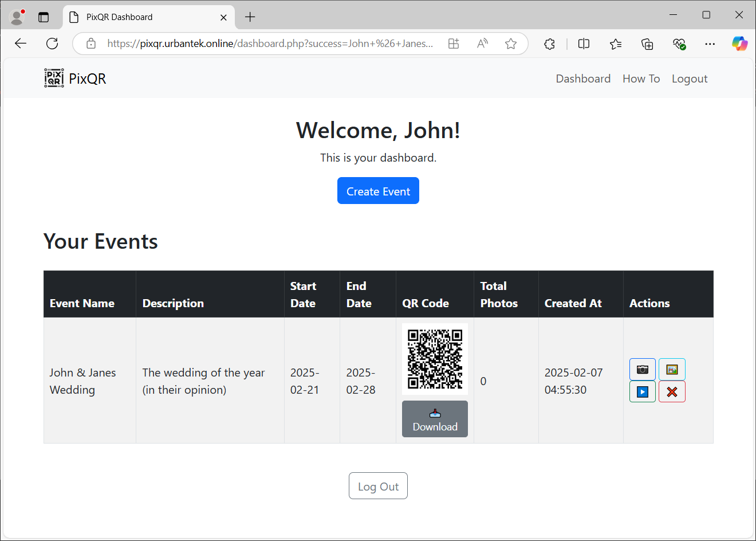Add this page to favorites

(x=510, y=44)
